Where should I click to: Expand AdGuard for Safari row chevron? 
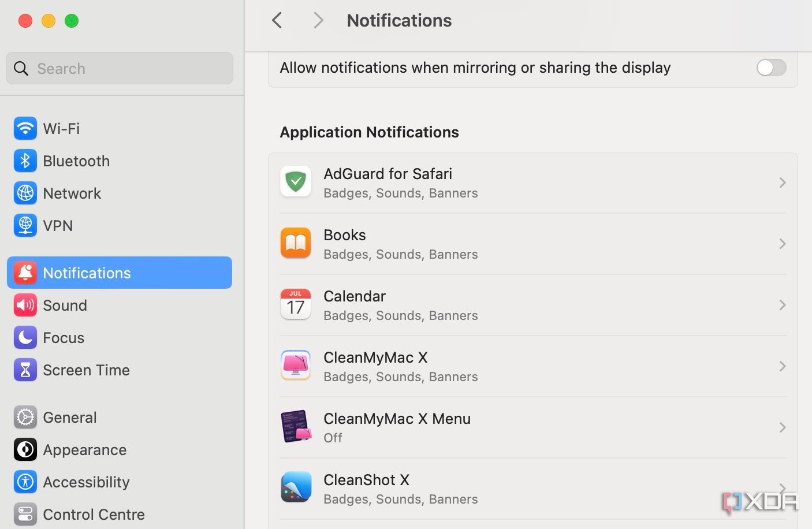[782, 182]
